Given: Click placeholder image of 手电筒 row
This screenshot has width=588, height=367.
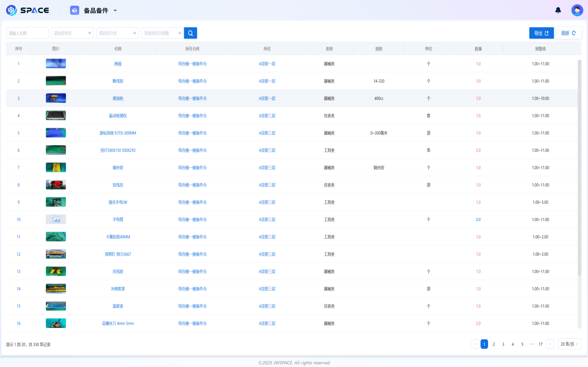Looking at the screenshot, I should pyautogui.click(x=56, y=219).
